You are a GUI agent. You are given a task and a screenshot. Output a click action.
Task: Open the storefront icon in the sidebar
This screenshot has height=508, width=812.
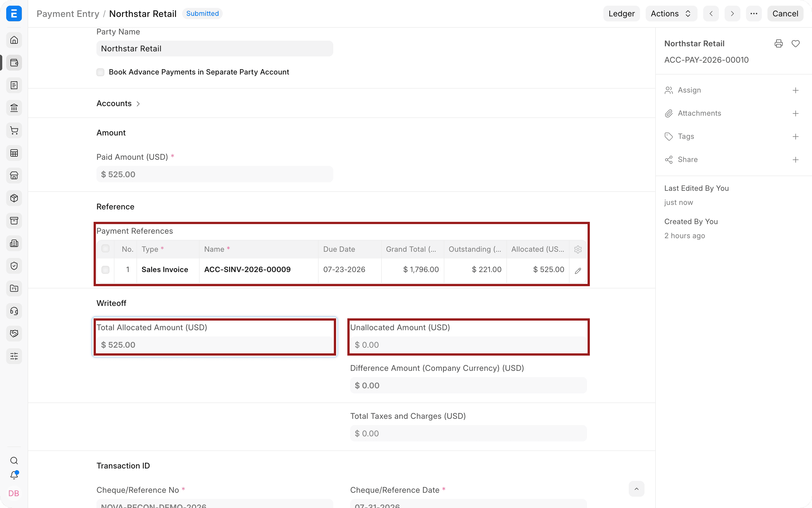click(14, 175)
